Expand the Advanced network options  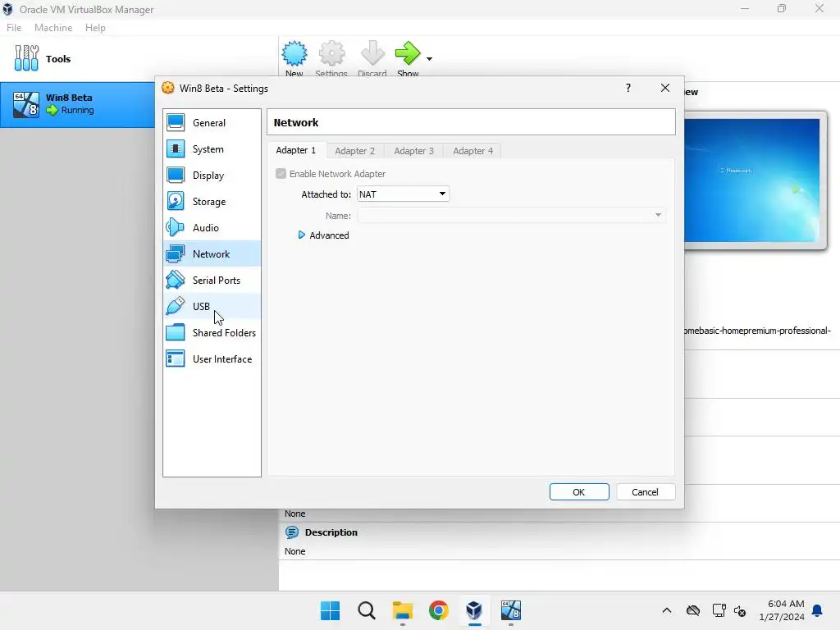coord(323,235)
